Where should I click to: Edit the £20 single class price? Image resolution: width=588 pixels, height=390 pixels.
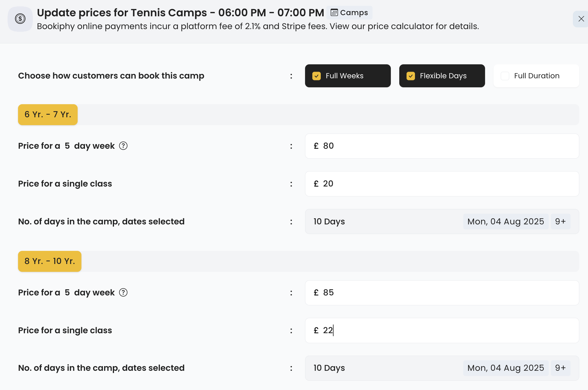(441, 184)
